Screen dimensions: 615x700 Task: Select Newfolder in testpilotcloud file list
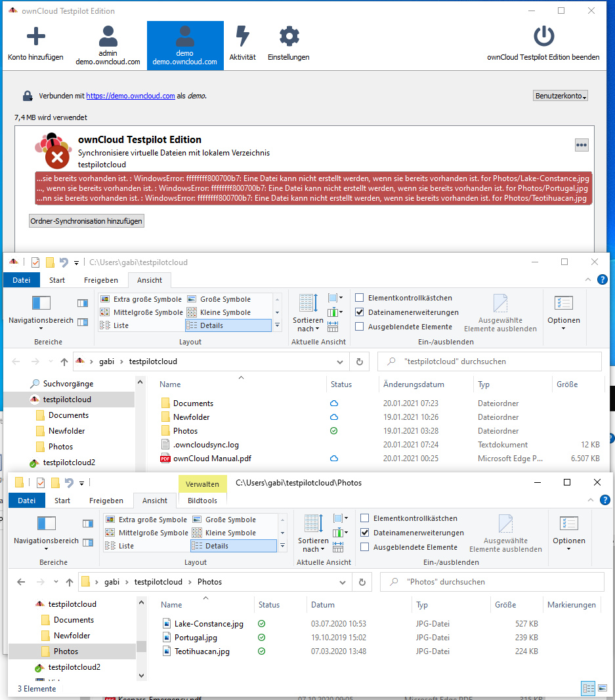[191, 417]
